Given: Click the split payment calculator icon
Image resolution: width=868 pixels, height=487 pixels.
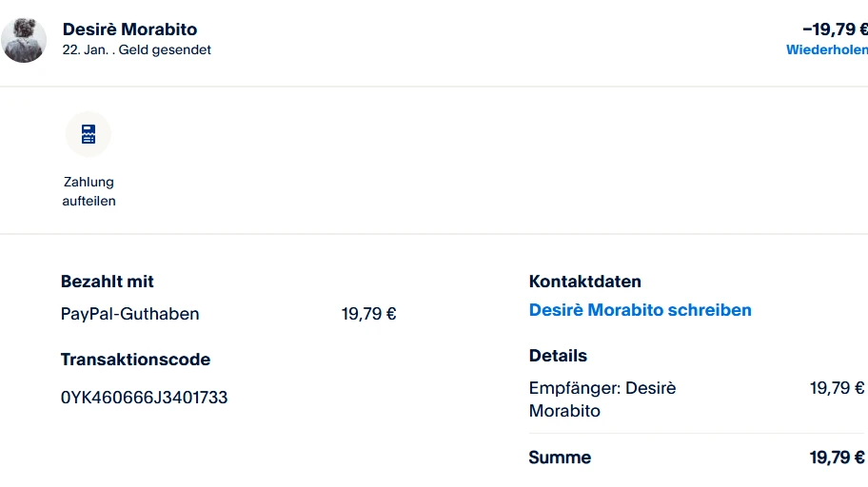Looking at the screenshot, I should coord(89,134).
